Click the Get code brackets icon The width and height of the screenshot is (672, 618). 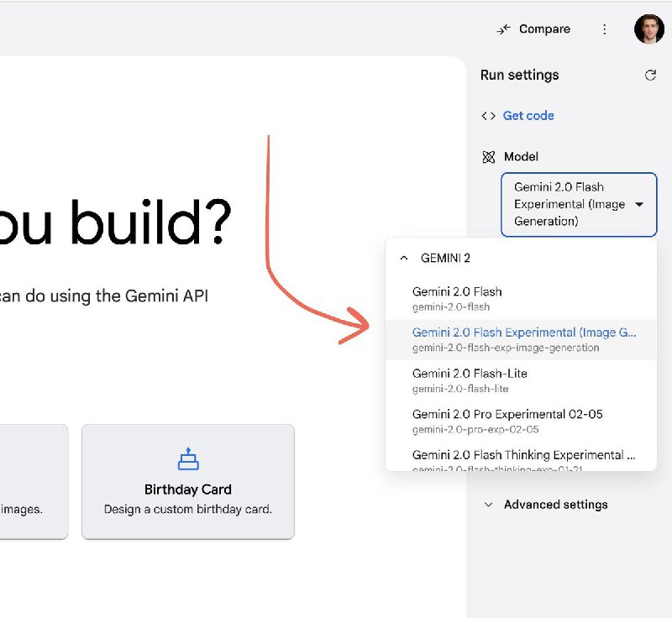[x=488, y=116]
